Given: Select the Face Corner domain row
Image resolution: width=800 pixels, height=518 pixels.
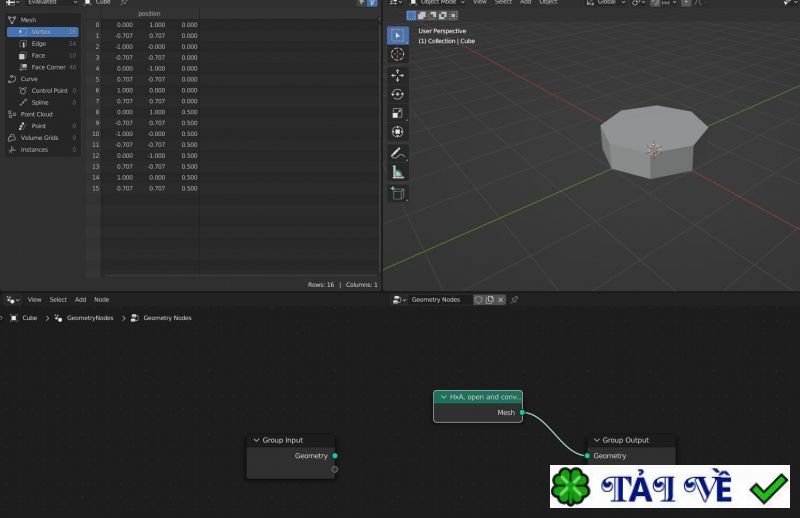Looking at the screenshot, I should coord(48,67).
